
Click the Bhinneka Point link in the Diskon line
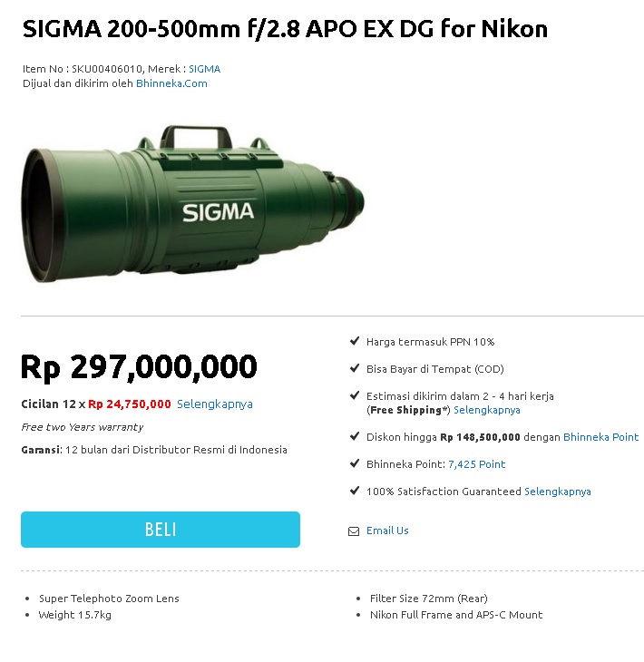[x=600, y=437]
